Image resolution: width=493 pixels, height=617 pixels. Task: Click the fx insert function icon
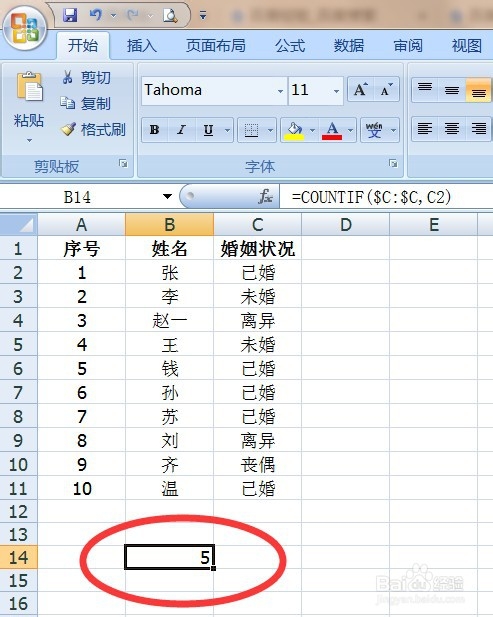[266, 196]
